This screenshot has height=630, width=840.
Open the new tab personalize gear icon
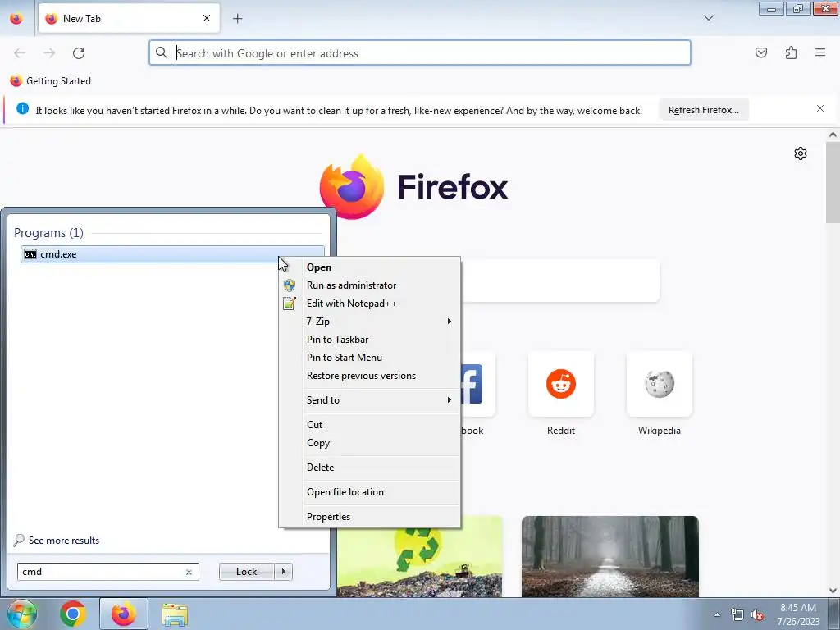click(801, 153)
